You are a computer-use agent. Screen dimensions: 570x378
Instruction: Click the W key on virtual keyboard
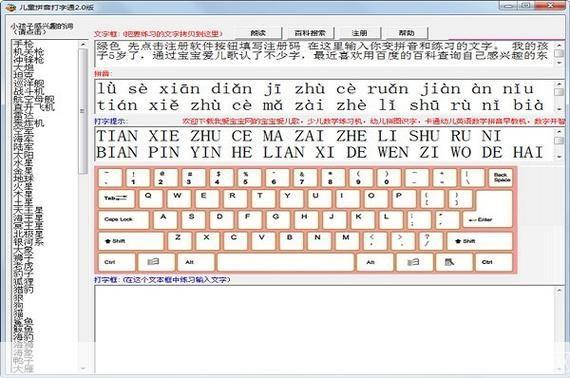coord(179,198)
